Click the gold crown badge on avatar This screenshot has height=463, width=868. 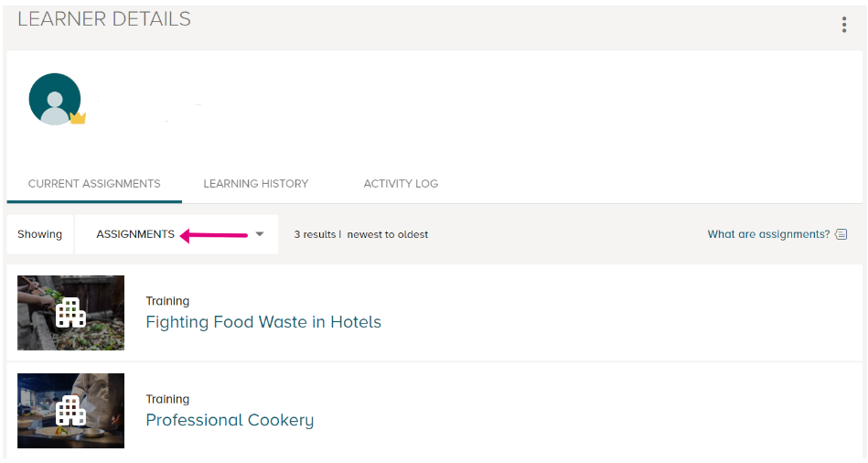click(x=78, y=118)
